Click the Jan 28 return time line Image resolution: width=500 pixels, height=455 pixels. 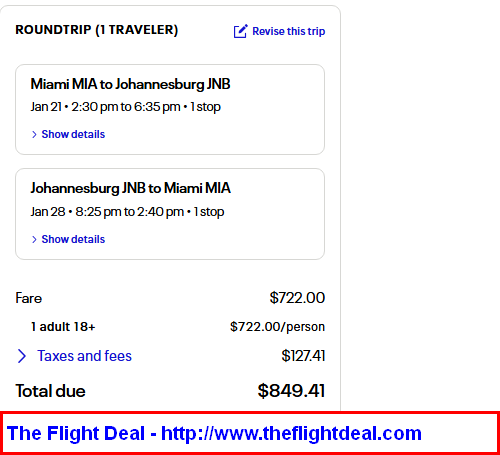click(x=127, y=212)
